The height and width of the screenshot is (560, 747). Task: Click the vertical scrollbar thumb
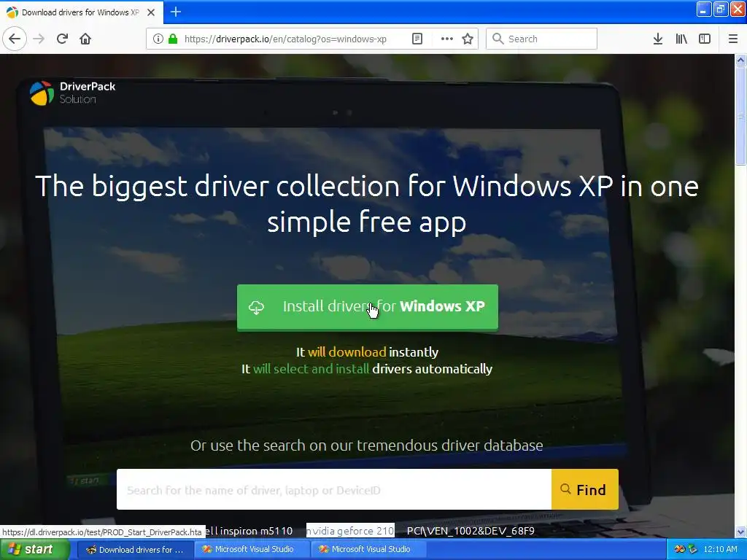740,115
